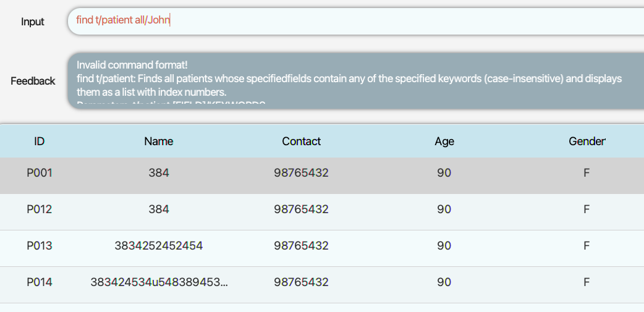Click the Age column header
Image resolution: width=644 pixels, height=312 pixels.
[x=444, y=141]
